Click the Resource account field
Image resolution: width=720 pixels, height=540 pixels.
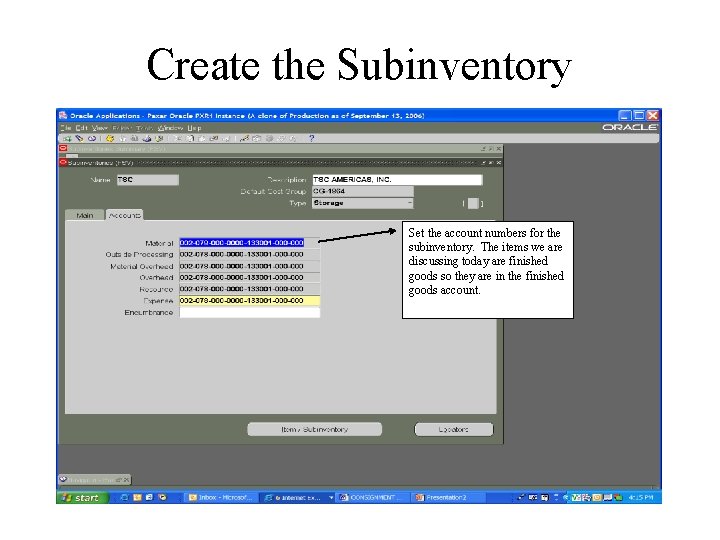249,289
